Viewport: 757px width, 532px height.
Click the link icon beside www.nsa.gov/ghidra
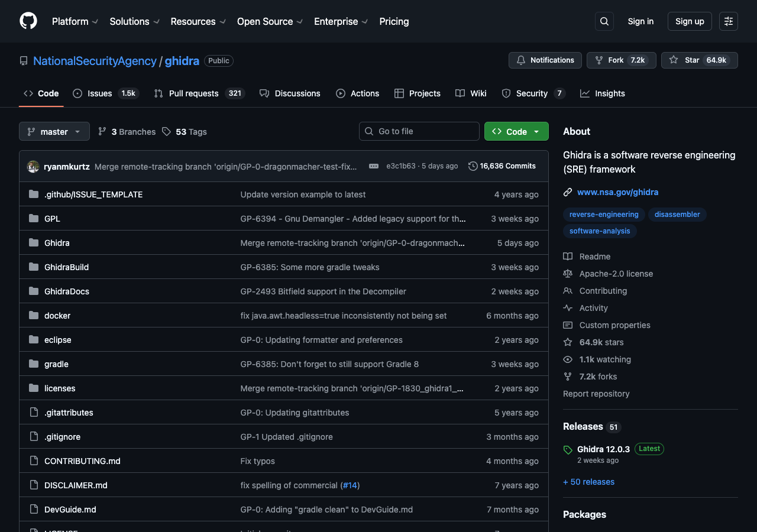click(568, 192)
